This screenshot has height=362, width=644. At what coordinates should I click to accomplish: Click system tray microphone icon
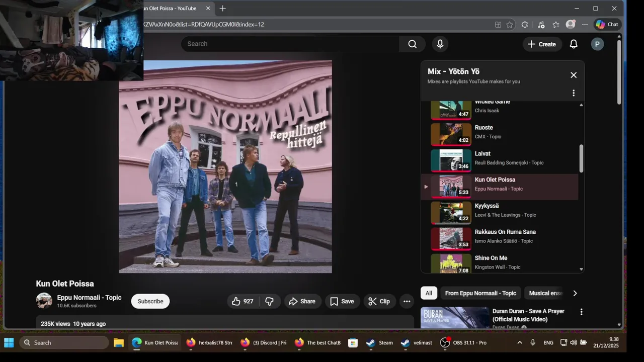coord(533,342)
